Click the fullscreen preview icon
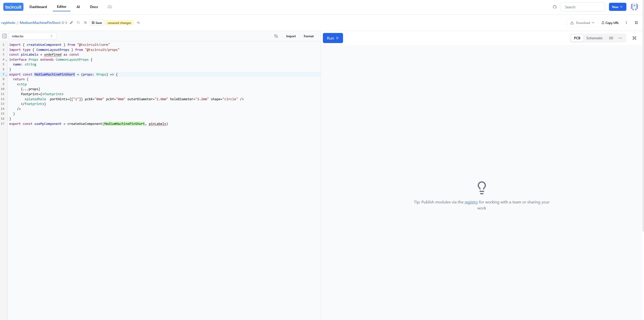644x320 pixels. click(x=634, y=38)
